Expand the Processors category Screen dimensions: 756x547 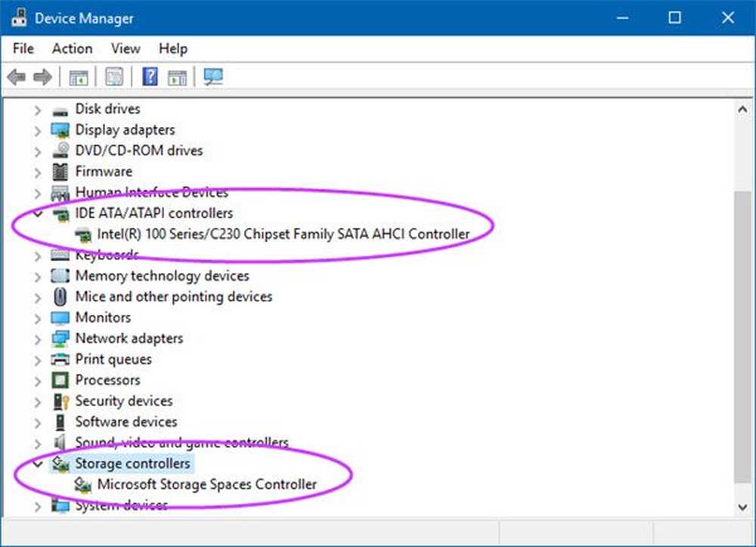point(38,380)
